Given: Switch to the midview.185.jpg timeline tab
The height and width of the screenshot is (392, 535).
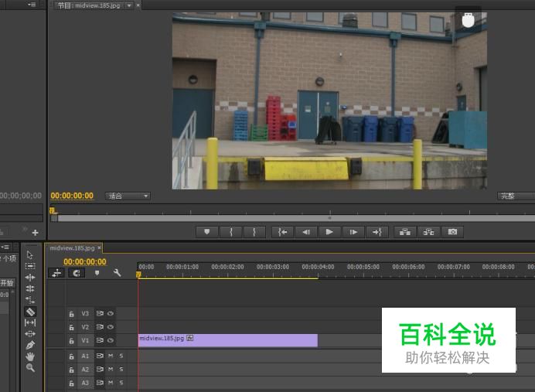Looking at the screenshot, I should coord(71,248).
